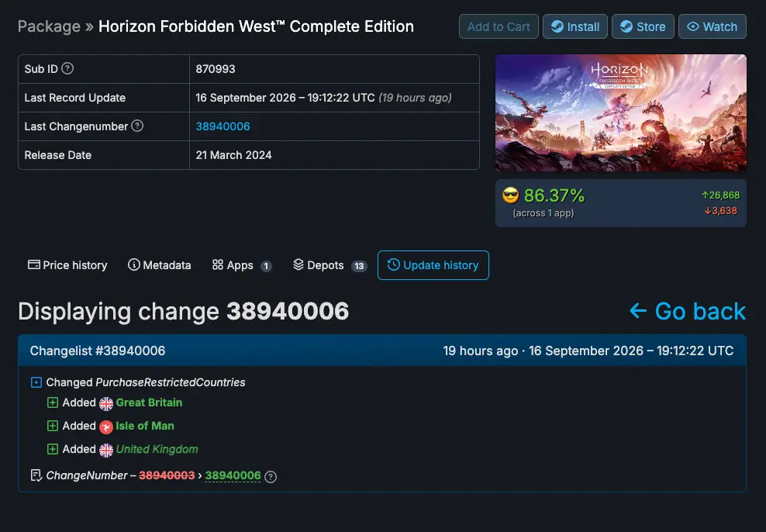
Task: Click the Install button
Action: coord(575,26)
